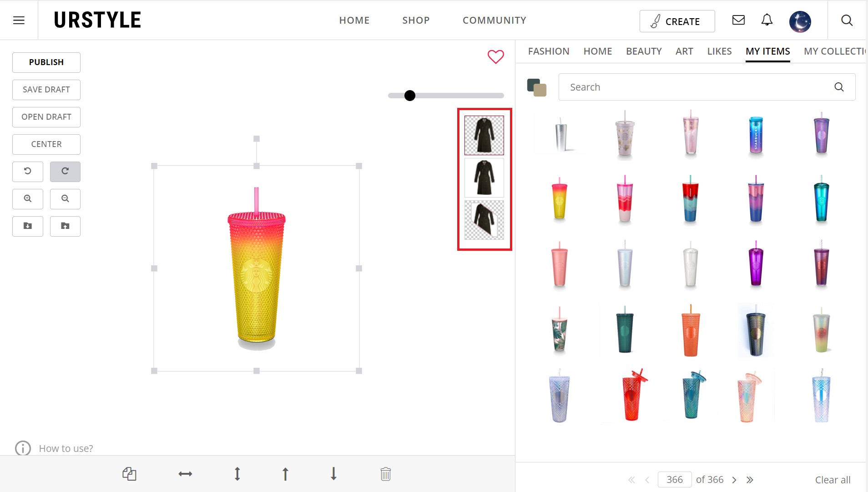The width and height of the screenshot is (868, 492).
Task: Zoom out on the canvas
Action: 65,199
